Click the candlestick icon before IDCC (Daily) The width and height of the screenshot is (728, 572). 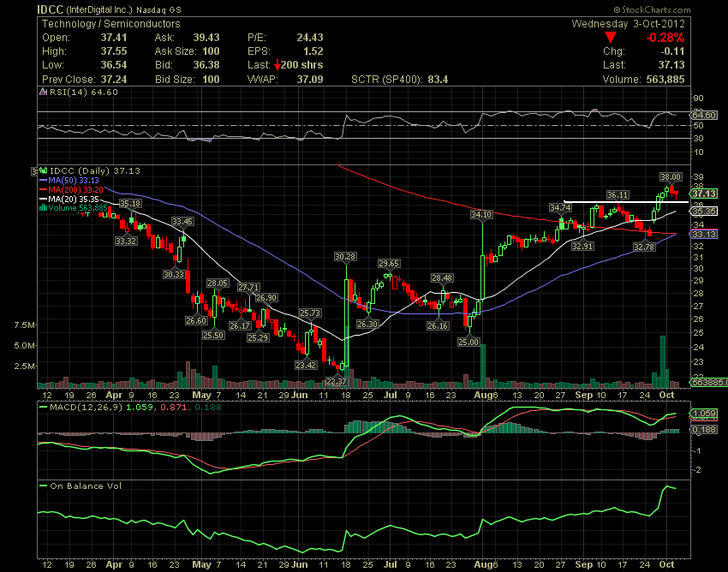[44, 171]
